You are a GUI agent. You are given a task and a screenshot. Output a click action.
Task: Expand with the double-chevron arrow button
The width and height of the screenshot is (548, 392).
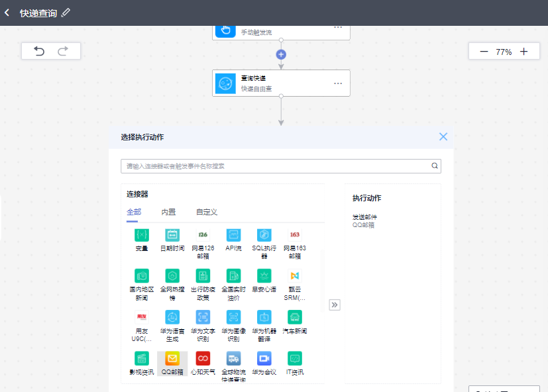[335, 305]
